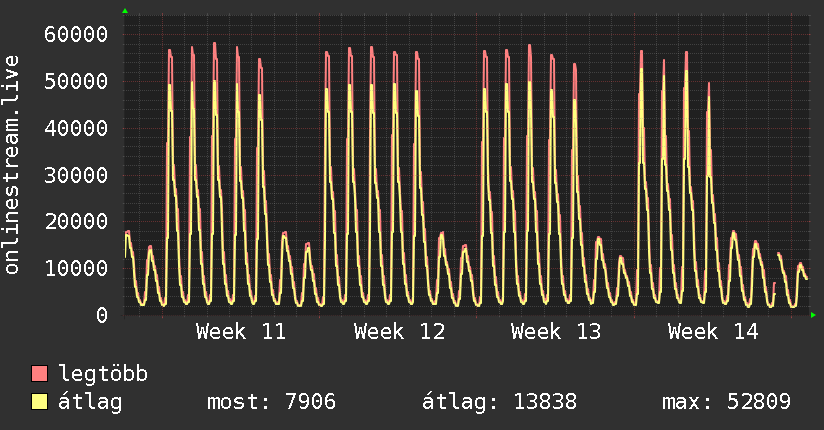Viewport: 824px width, 430px height.
Task: Click the green arrow ending the x-axis
Action: click(x=813, y=315)
